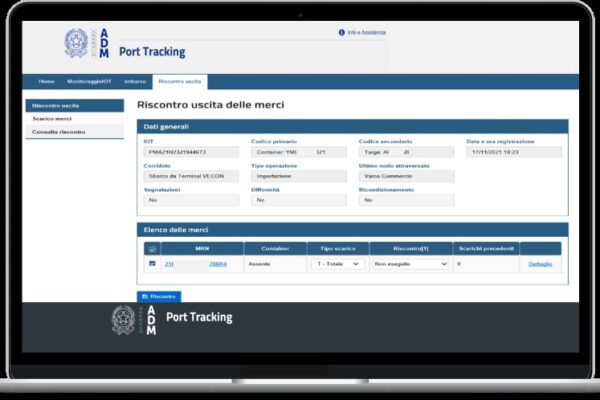The image size is (600, 400).
Task: Toggle the select-all checkbox in table header
Action: (x=152, y=248)
